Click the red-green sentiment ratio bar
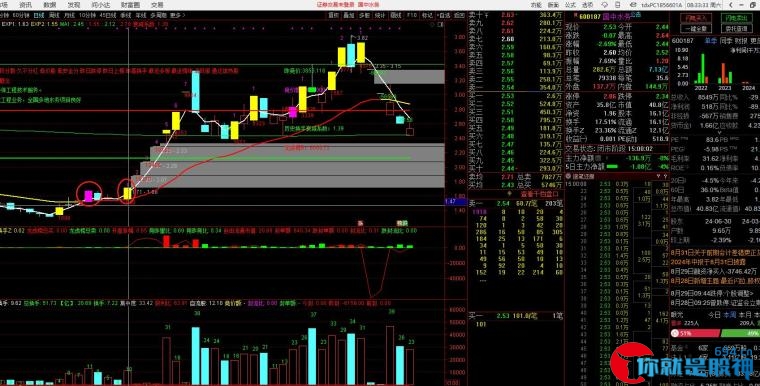 coord(715,334)
